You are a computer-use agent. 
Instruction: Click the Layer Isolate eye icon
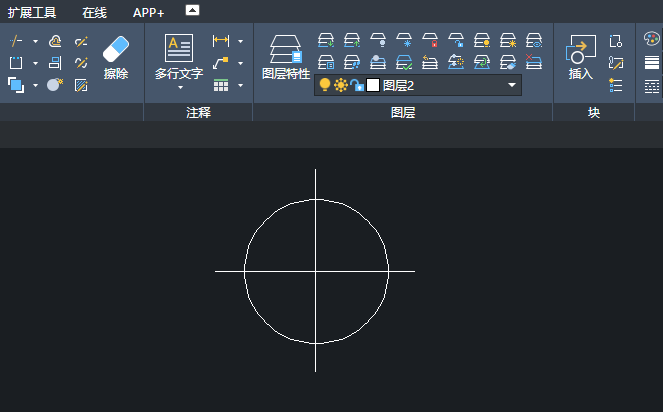coord(534,41)
